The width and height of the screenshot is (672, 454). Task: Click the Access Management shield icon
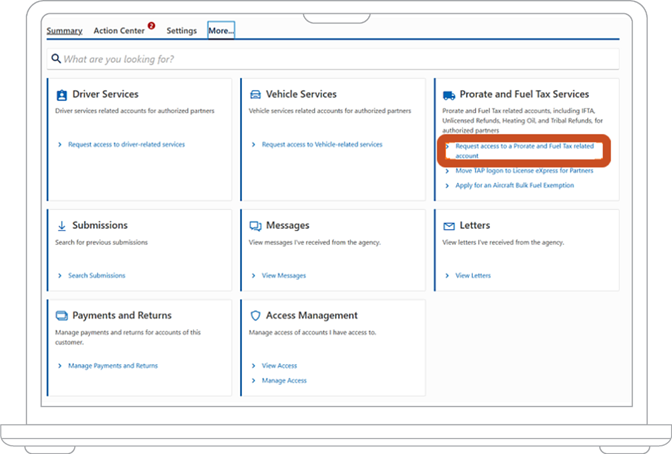255,316
